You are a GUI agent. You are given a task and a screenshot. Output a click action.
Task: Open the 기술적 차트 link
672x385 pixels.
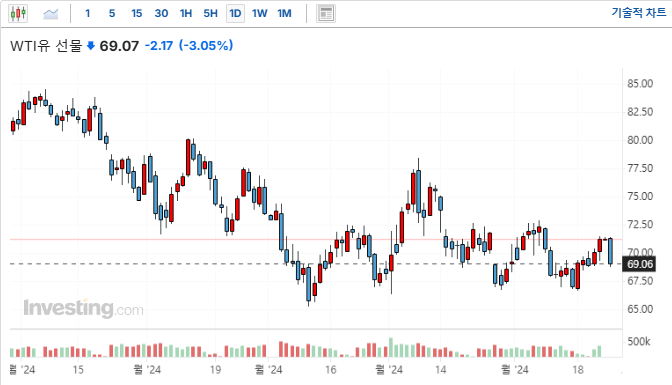click(639, 12)
